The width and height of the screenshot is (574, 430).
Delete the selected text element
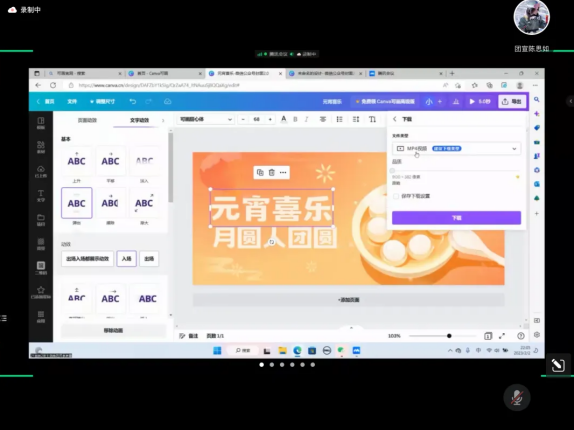[x=272, y=172]
